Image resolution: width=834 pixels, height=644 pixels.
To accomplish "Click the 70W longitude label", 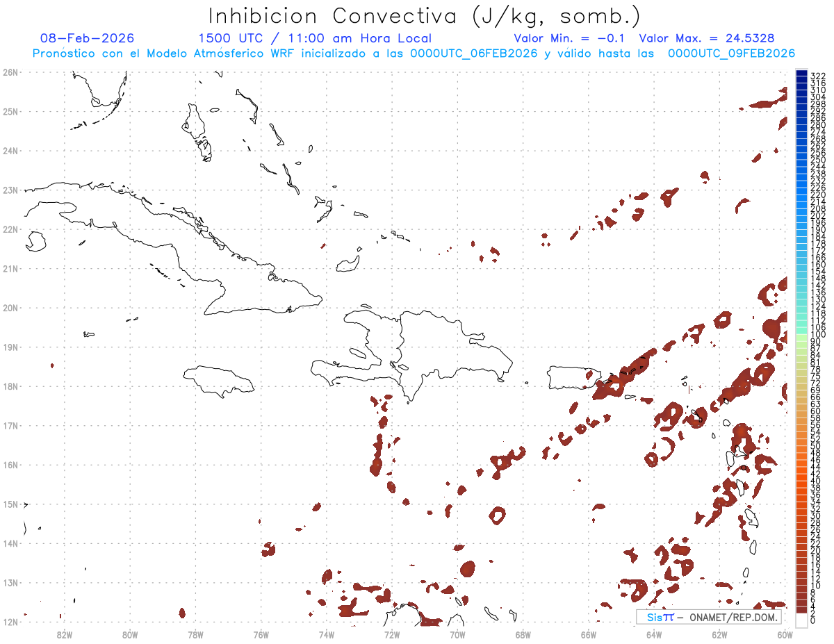I will coord(457,634).
